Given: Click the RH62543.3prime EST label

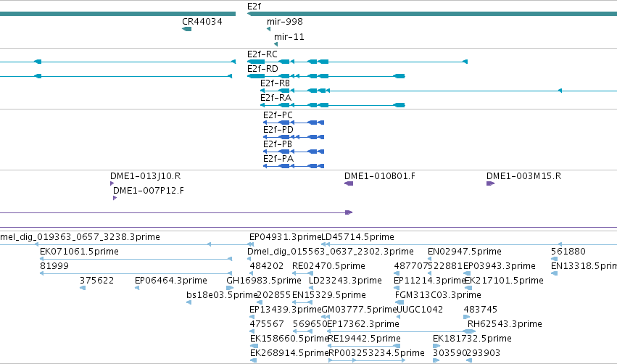Looking at the screenshot, I should click(505, 325).
